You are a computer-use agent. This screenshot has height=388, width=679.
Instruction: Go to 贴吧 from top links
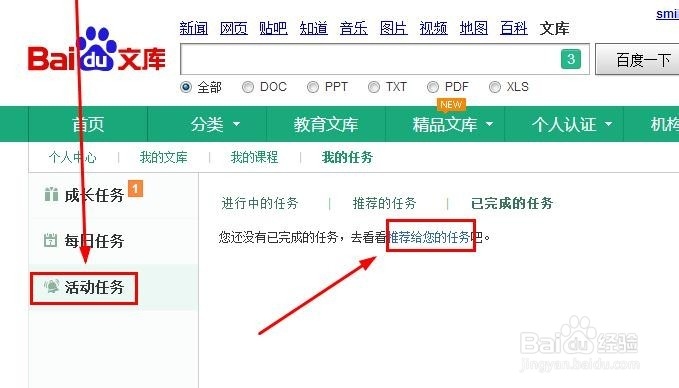point(273,29)
